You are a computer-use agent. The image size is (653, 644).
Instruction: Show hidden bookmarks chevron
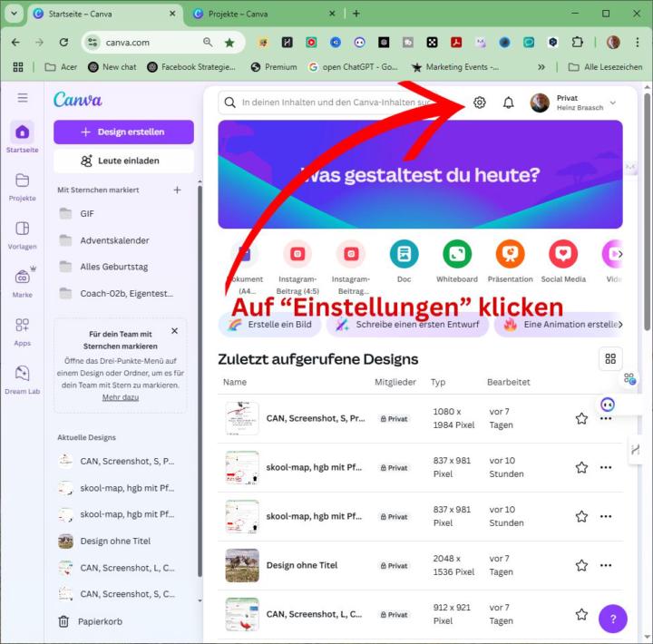point(541,66)
